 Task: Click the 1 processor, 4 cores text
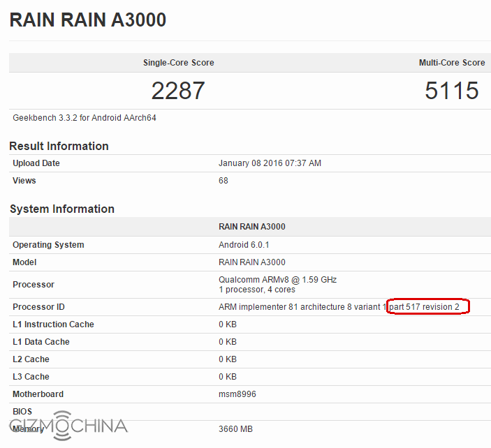click(x=257, y=290)
